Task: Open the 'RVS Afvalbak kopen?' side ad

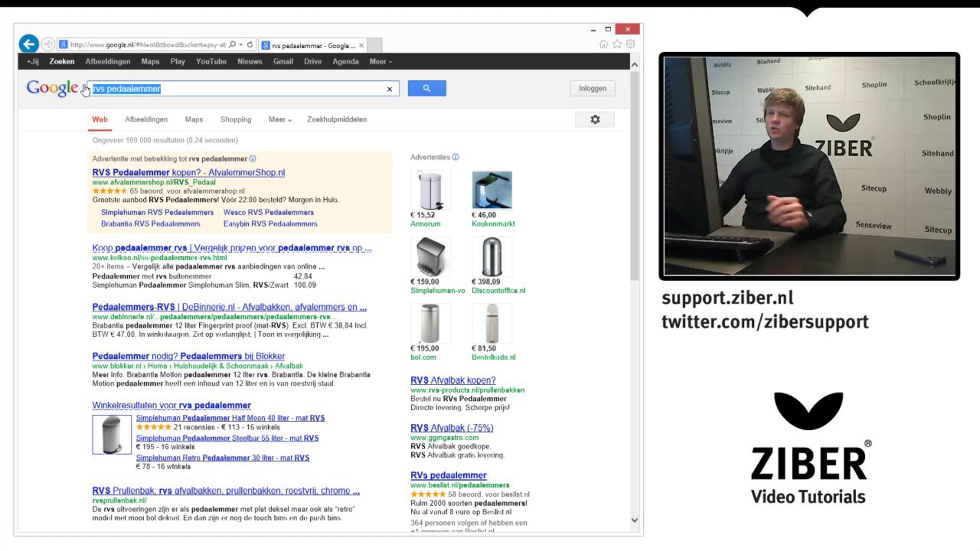Action: (x=453, y=380)
